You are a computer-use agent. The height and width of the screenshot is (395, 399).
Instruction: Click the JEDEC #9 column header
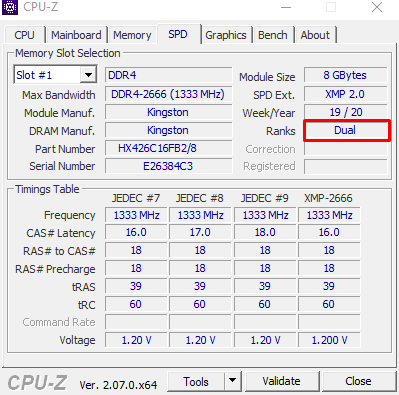pyautogui.click(x=265, y=198)
